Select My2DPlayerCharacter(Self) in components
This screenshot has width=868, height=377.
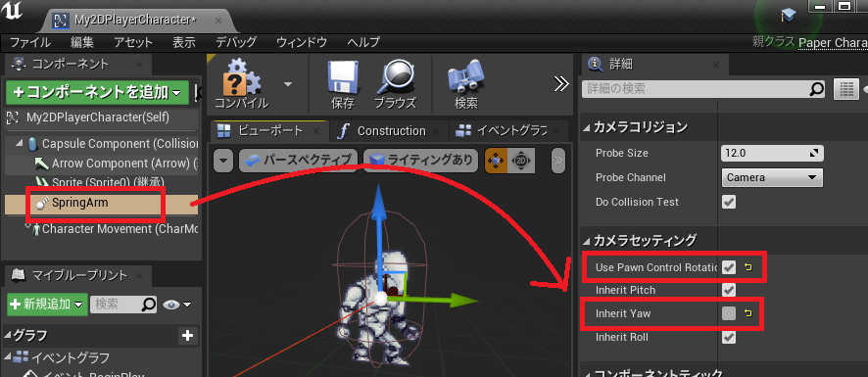100,118
